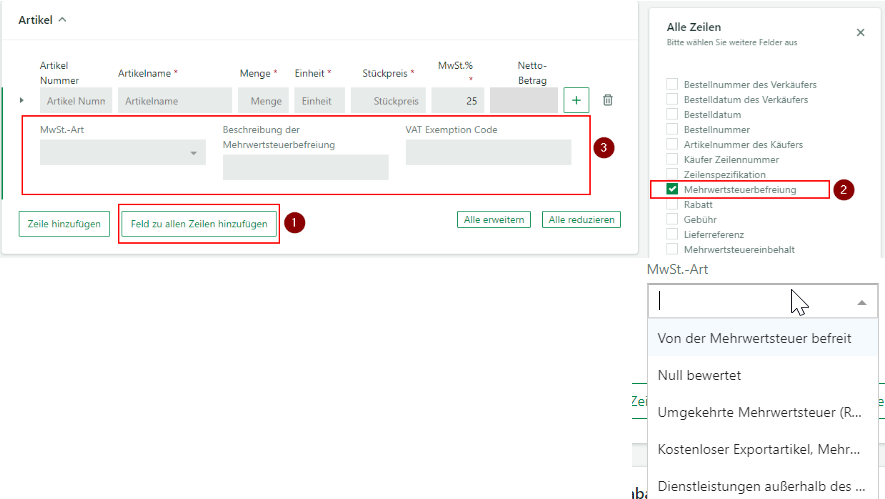The width and height of the screenshot is (885, 499).
Task: Uncheck the Mehrwertsteuerbefreiung checkbox
Action: 673,189
